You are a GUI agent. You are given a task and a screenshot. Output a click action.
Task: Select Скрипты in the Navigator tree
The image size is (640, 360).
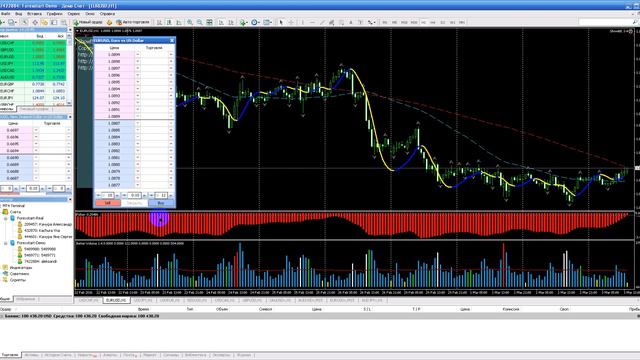pyautogui.click(x=18, y=280)
